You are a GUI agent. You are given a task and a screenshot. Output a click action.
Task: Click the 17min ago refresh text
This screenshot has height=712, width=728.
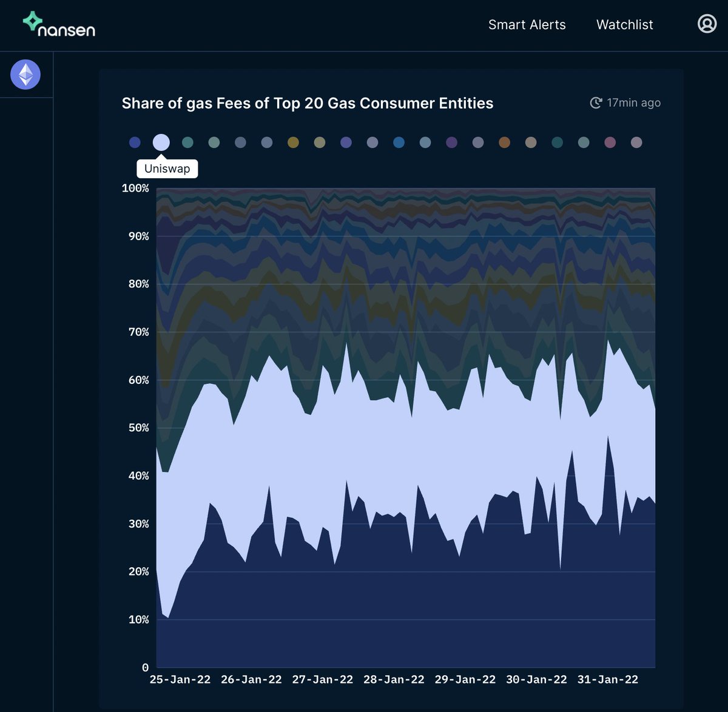coord(634,103)
